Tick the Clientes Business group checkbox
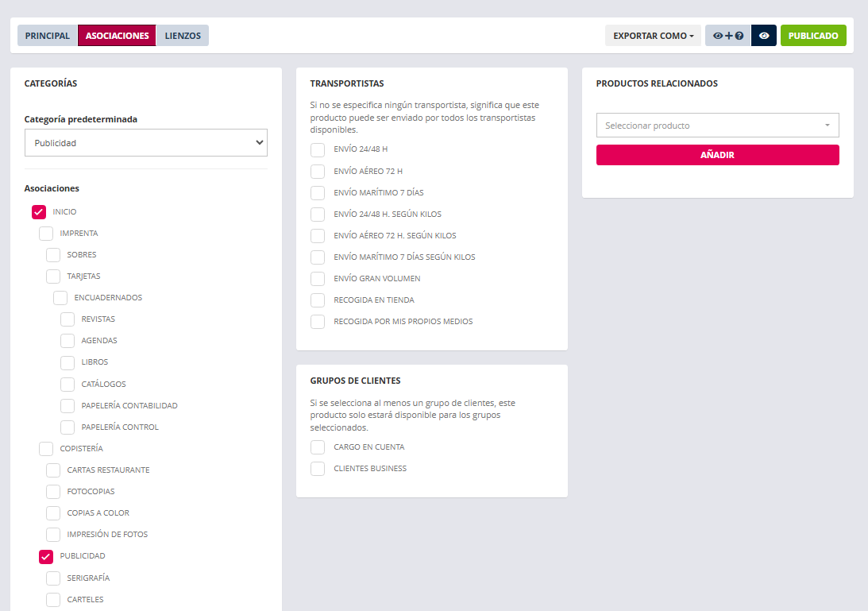This screenshot has height=611, width=868. (x=318, y=469)
